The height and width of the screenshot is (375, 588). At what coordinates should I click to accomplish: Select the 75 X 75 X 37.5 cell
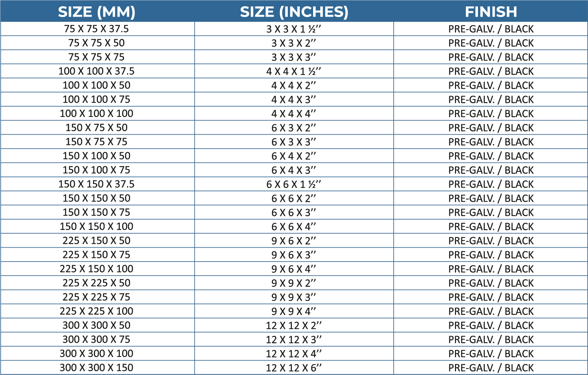(x=96, y=29)
